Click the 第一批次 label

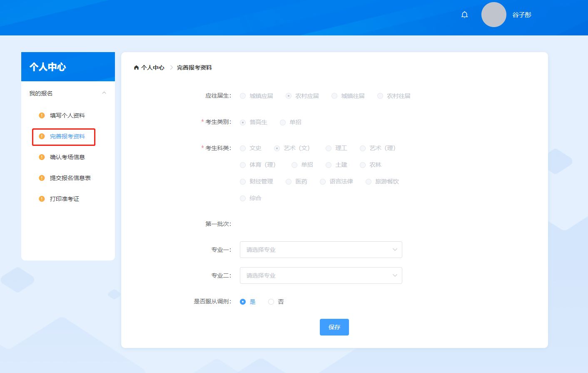tap(218, 224)
